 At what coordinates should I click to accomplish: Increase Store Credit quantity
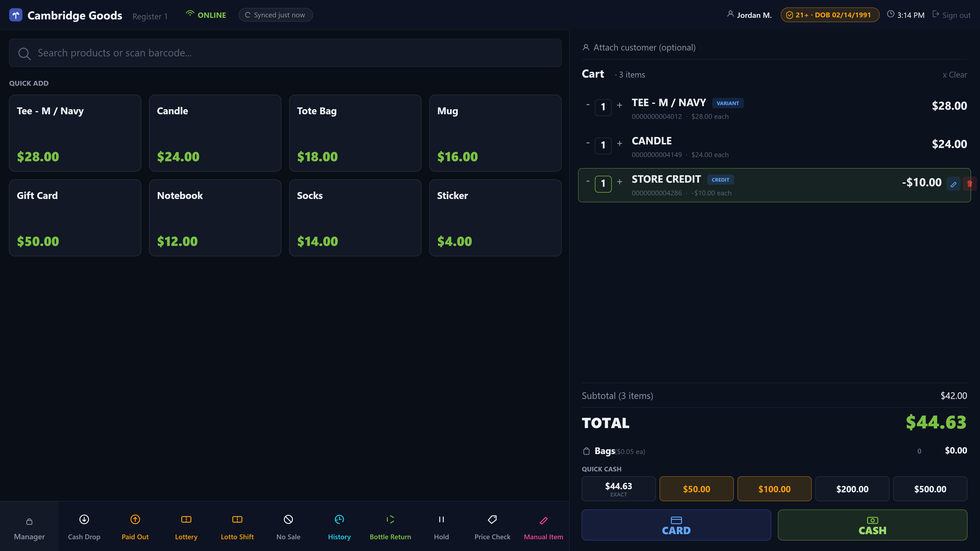click(619, 182)
